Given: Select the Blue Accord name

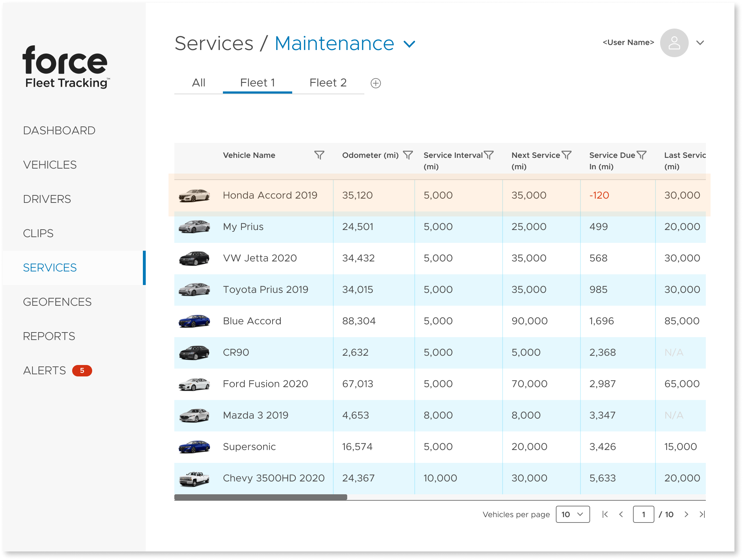Looking at the screenshot, I should coord(252,321).
